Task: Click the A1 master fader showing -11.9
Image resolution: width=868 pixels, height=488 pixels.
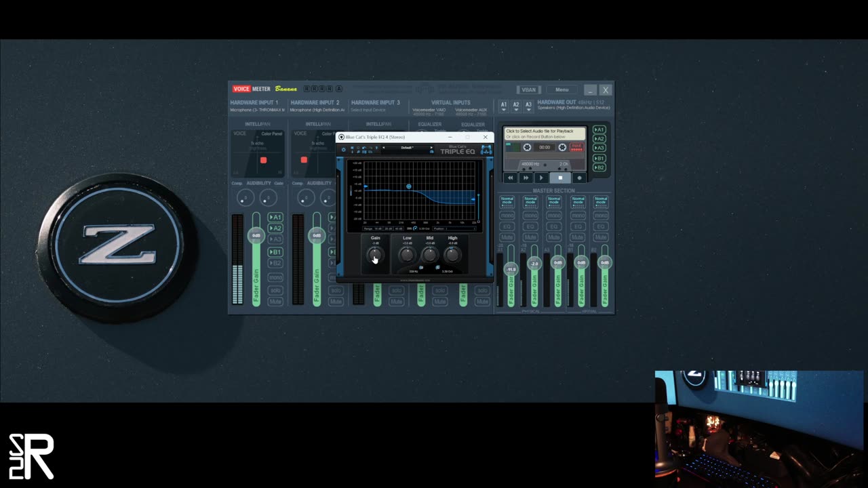Action: click(x=511, y=270)
